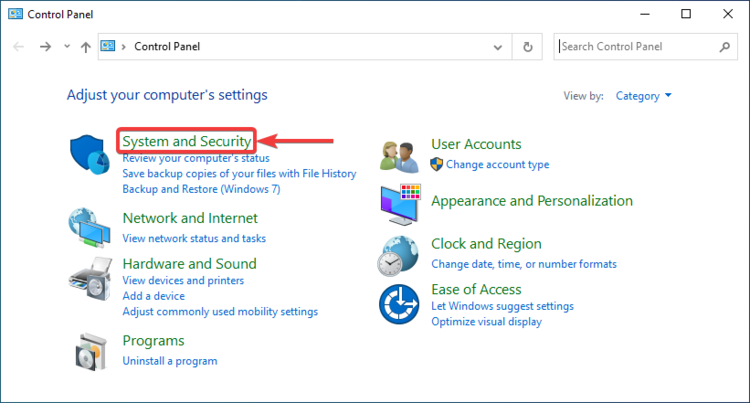This screenshot has width=750, height=403.
Task: Click the Clock and Region globe icon
Action: click(400, 255)
